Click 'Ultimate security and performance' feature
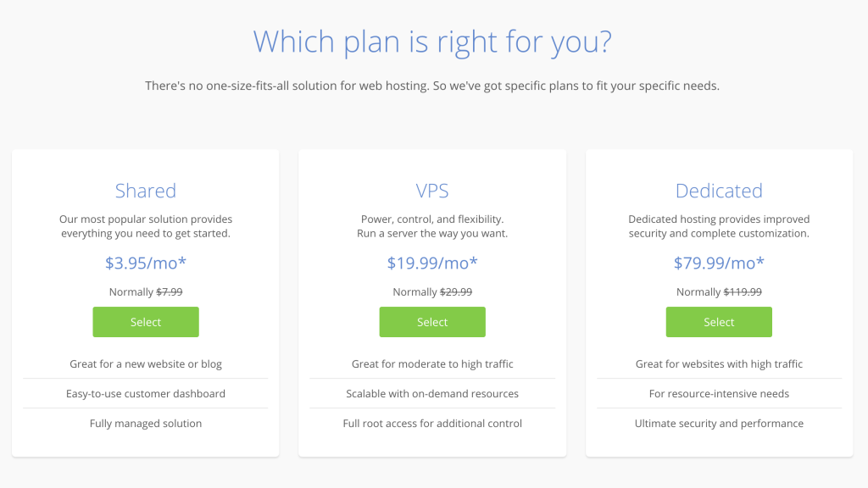868x488 pixels. click(x=719, y=424)
